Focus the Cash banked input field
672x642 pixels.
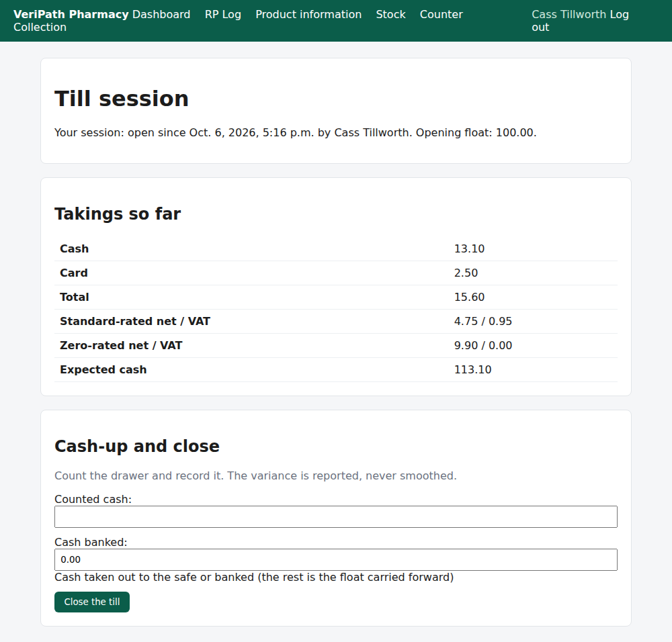pos(336,559)
